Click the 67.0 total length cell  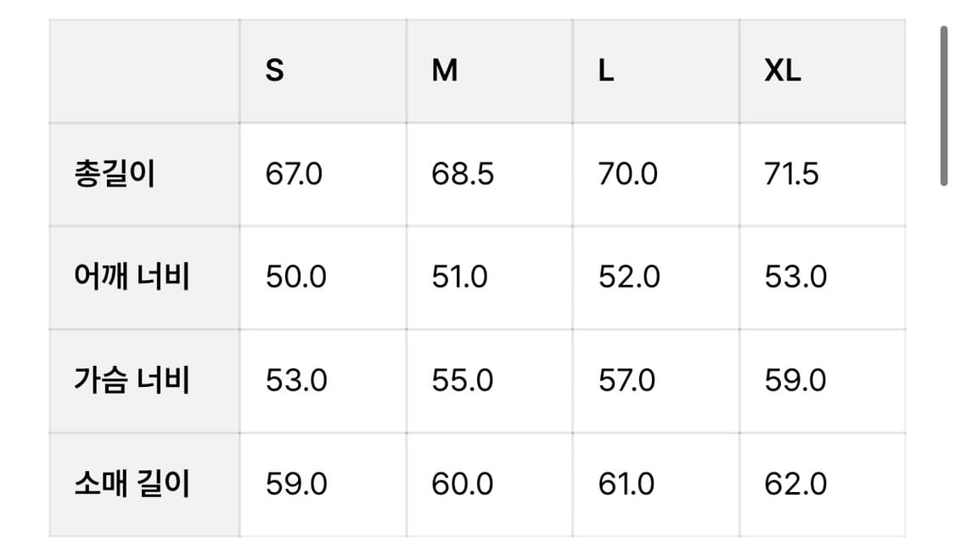294,175
